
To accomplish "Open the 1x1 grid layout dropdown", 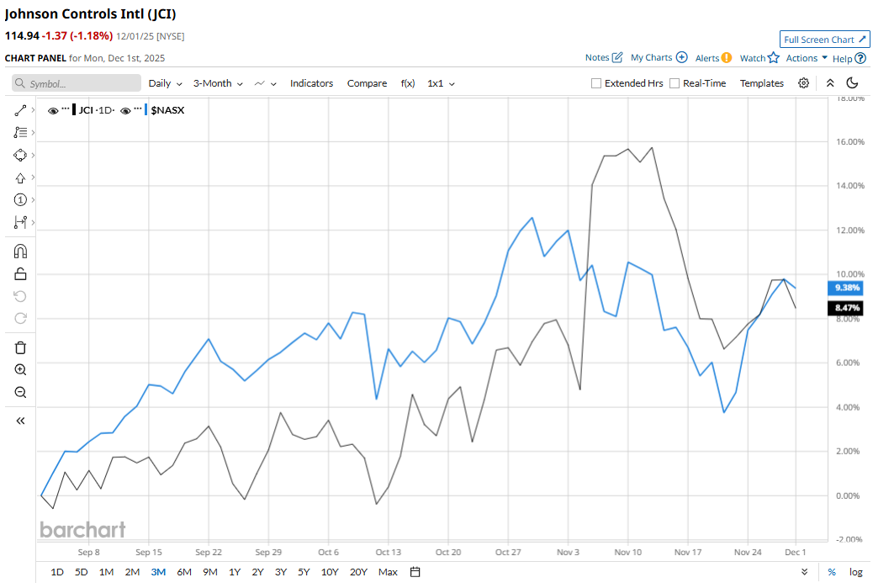I will (441, 83).
